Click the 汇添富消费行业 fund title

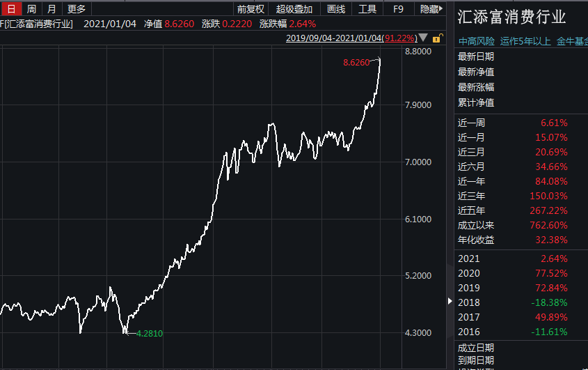tap(511, 17)
